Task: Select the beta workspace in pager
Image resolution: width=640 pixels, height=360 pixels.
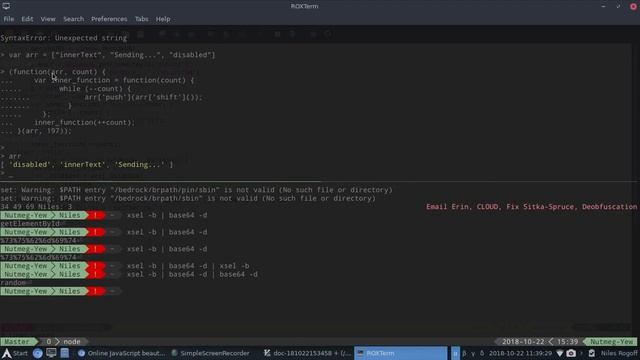Action: (x=464, y=353)
